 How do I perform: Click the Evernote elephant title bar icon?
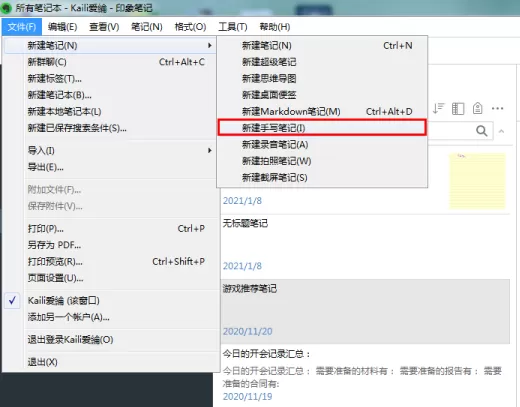click(x=6, y=8)
